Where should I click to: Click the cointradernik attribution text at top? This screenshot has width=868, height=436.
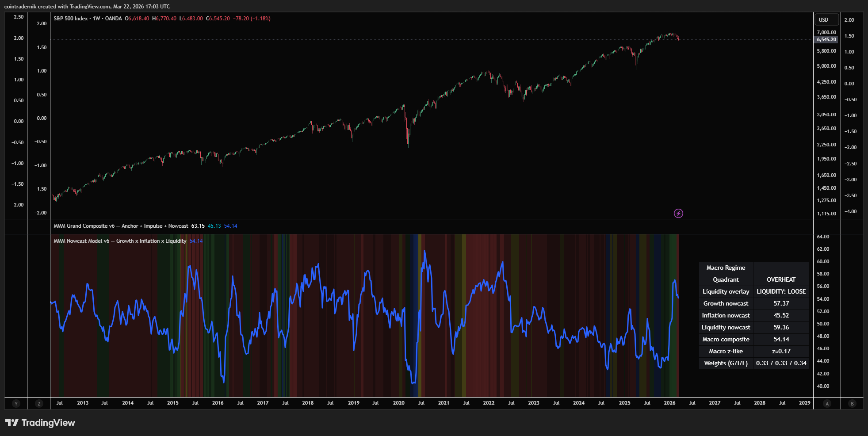(87, 6)
